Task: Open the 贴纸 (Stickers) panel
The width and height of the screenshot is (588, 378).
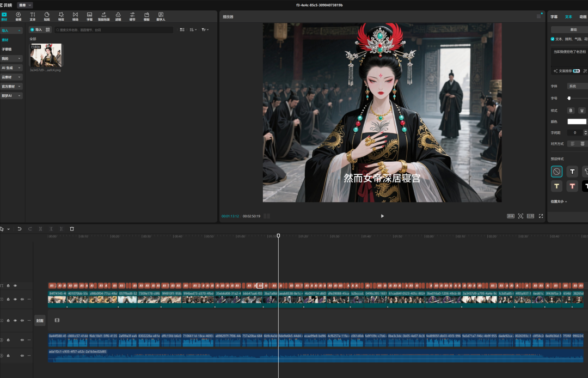Action: (47, 16)
